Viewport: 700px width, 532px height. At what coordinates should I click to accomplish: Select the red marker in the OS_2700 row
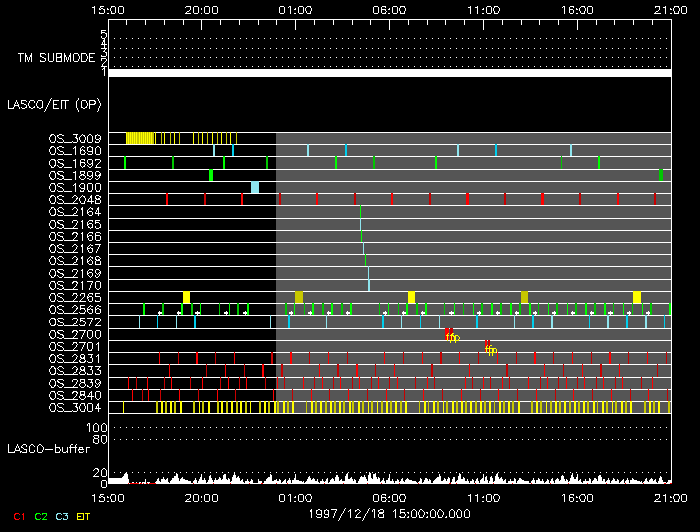pos(449,332)
